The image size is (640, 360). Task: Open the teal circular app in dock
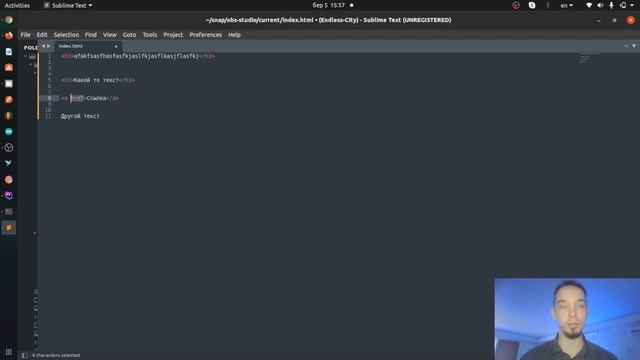tap(9, 131)
